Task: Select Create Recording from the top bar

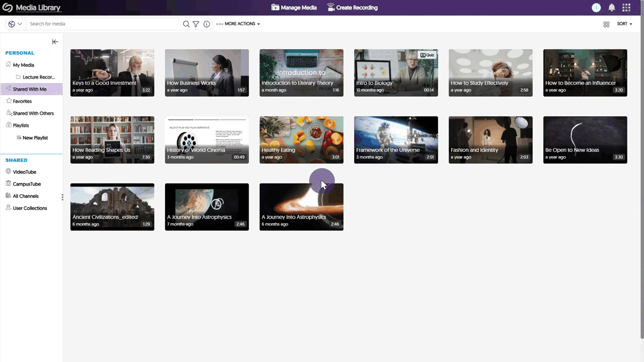Action: (352, 8)
